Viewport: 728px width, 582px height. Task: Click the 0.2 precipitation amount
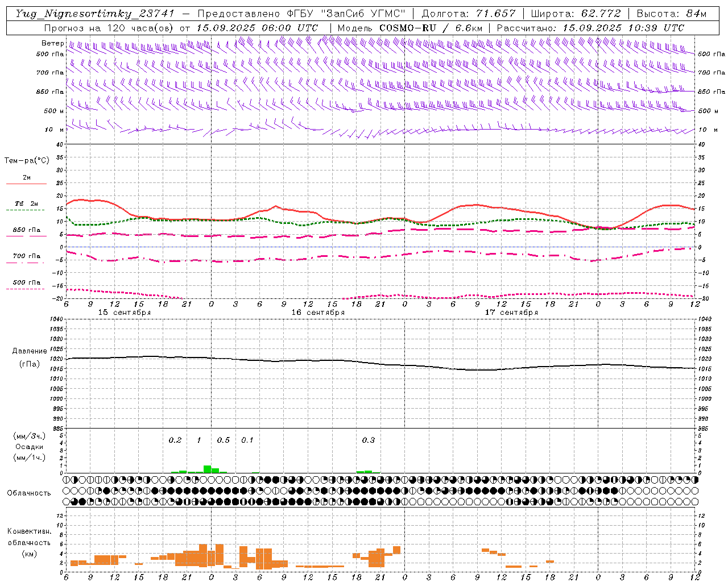click(x=175, y=440)
